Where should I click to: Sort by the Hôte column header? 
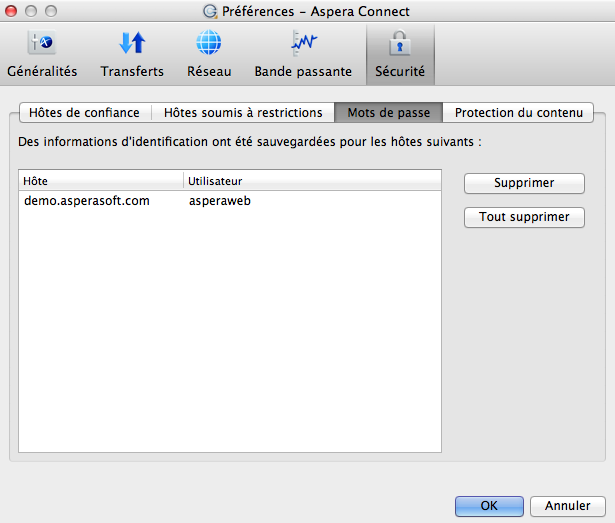pos(101,181)
